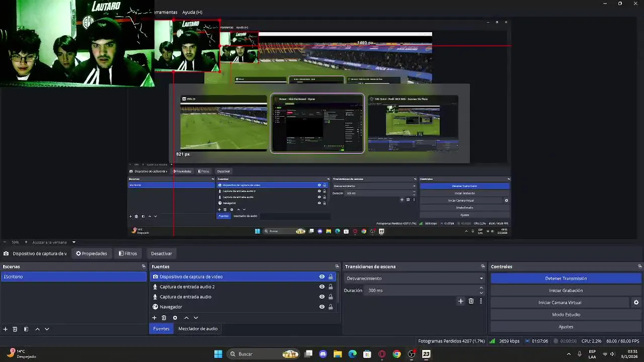The width and height of the screenshot is (644, 362).
Task: Open Opera GX browser from taskbar
Action: coord(382,354)
